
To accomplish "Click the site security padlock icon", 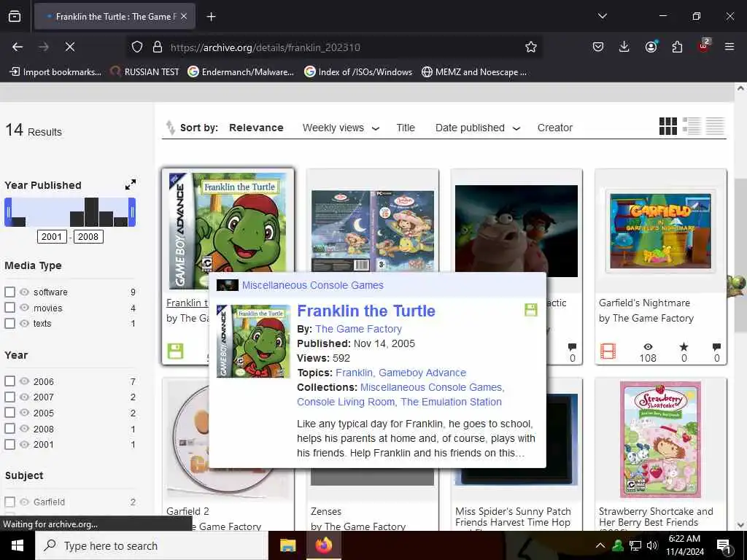I will 158,47.
